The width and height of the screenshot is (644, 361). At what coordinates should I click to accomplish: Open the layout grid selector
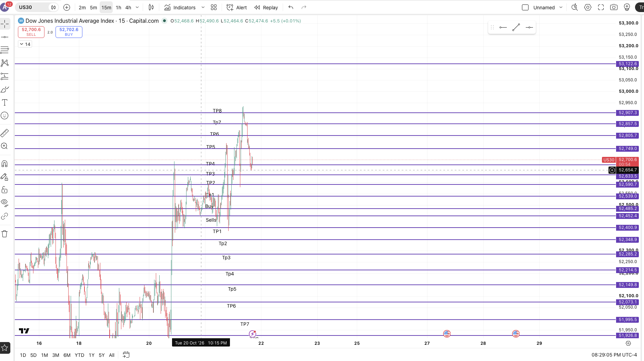click(x=214, y=7)
